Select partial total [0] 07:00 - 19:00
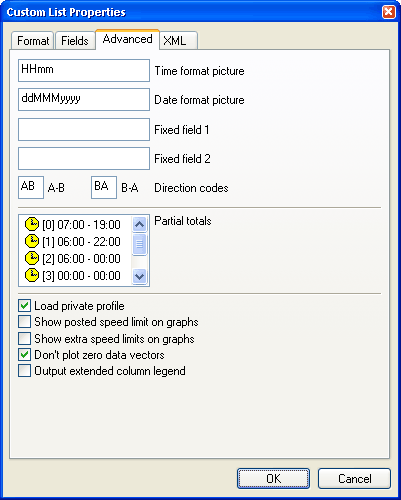 81,225
